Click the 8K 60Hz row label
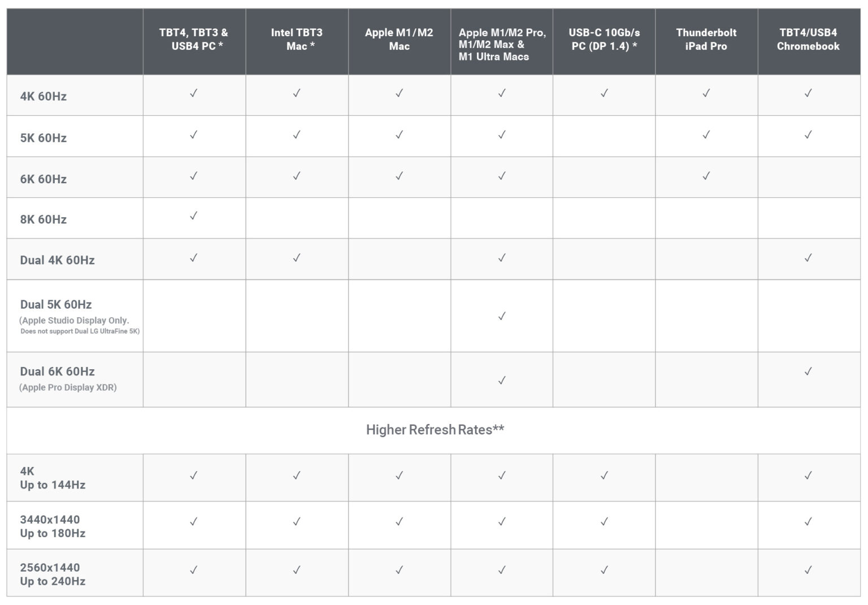 tap(44, 219)
